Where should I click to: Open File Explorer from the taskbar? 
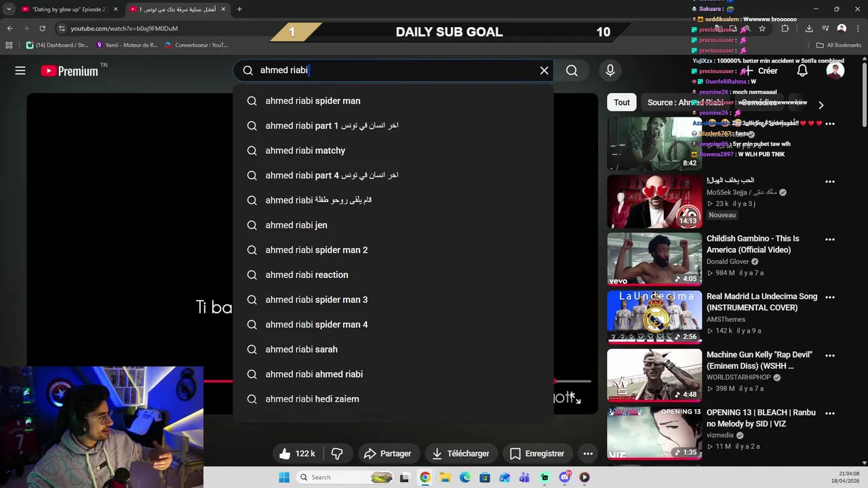[445, 477]
